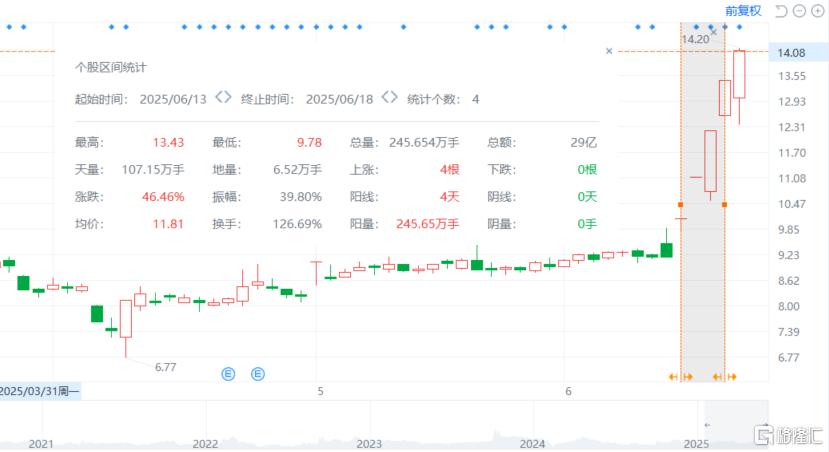The width and height of the screenshot is (829, 452).
Task: Click the 最高 value 13.43
Action: coord(168,143)
